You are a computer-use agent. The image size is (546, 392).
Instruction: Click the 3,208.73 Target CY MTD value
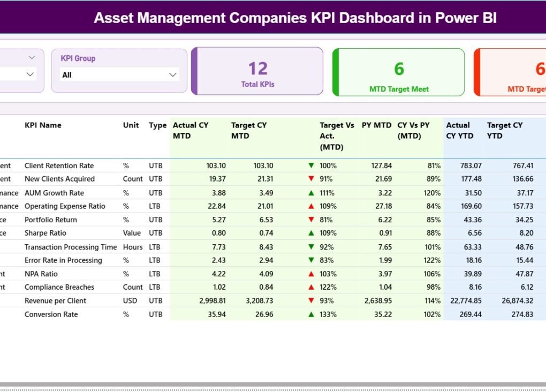point(260,300)
